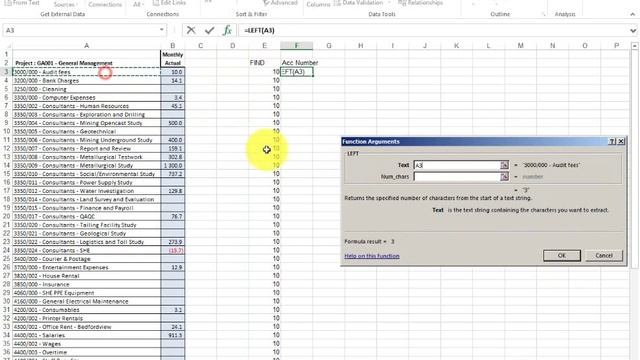The width and height of the screenshot is (640, 360).
Task: Click cell '3300/000 - Computer Expenses'
Action: tap(87, 98)
